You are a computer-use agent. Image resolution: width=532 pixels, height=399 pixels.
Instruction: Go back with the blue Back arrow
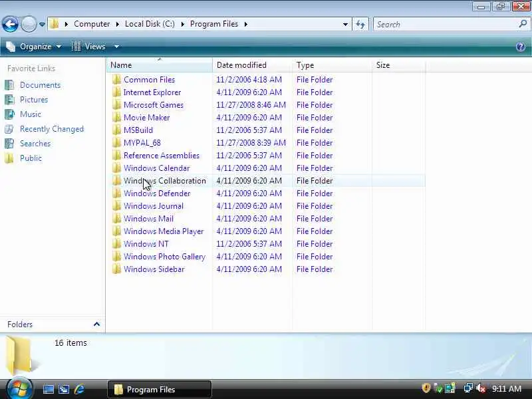coord(10,24)
